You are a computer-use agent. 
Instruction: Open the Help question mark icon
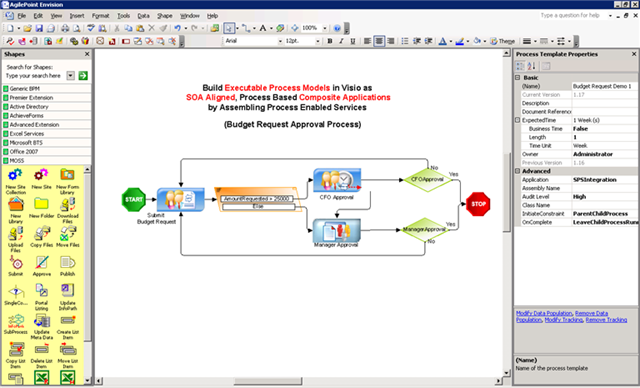tap(337, 28)
